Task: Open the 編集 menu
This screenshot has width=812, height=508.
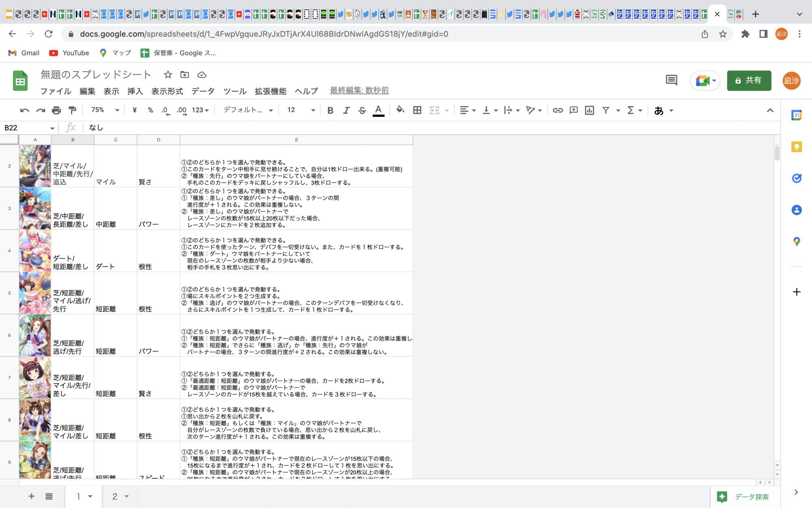Action: point(87,91)
